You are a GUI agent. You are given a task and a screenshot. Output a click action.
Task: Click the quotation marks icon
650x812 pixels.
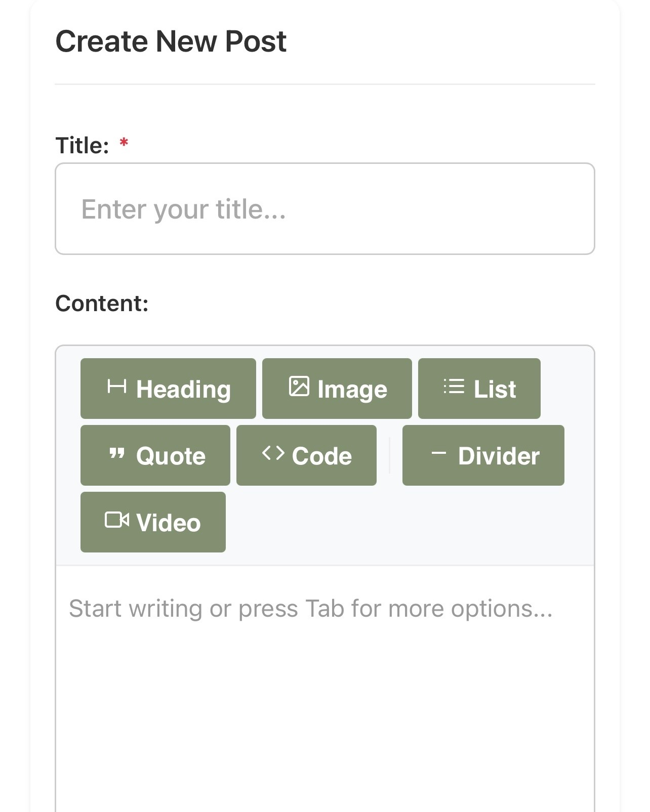117,454
